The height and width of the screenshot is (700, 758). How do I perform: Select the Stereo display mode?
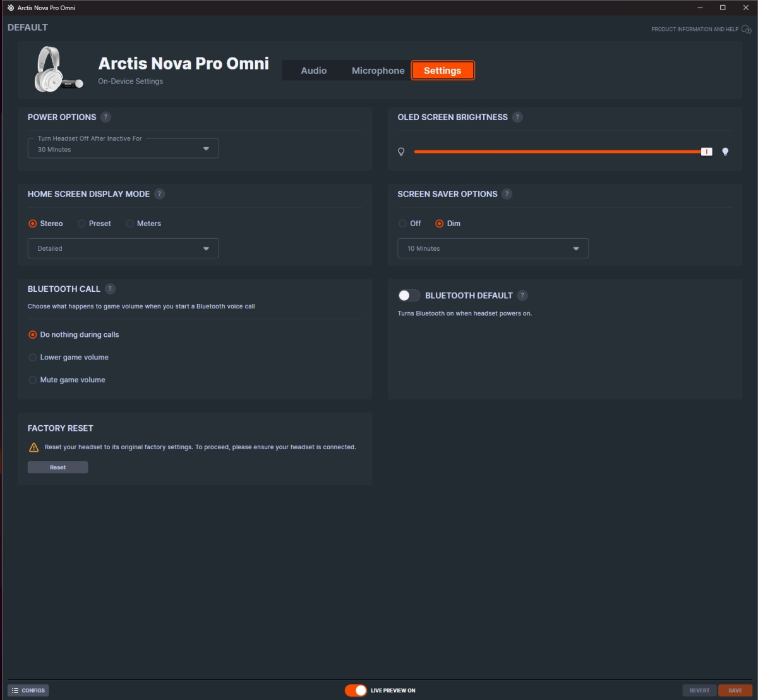point(45,224)
